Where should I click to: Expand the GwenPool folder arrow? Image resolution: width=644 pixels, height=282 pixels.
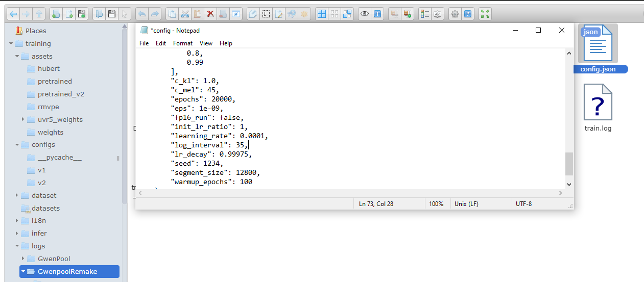click(x=23, y=259)
